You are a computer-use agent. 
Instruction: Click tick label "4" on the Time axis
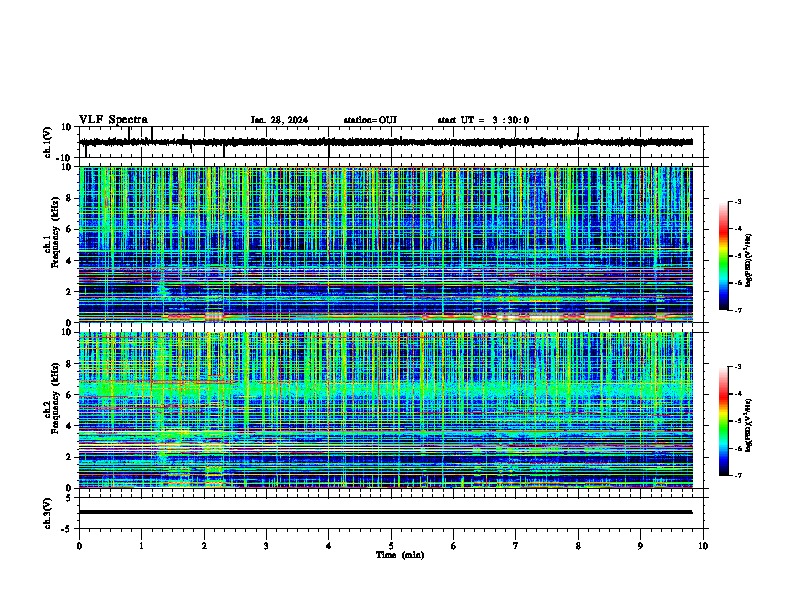click(x=329, y=546)
